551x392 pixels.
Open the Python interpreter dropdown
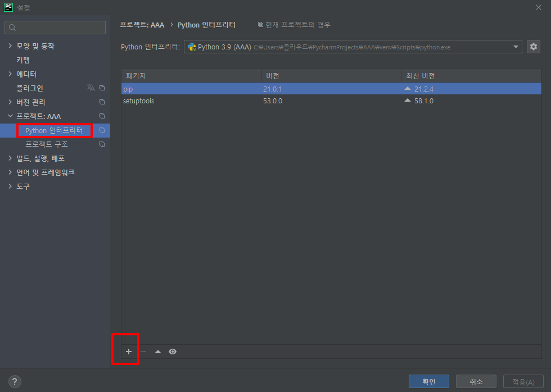tap(353, 47)
